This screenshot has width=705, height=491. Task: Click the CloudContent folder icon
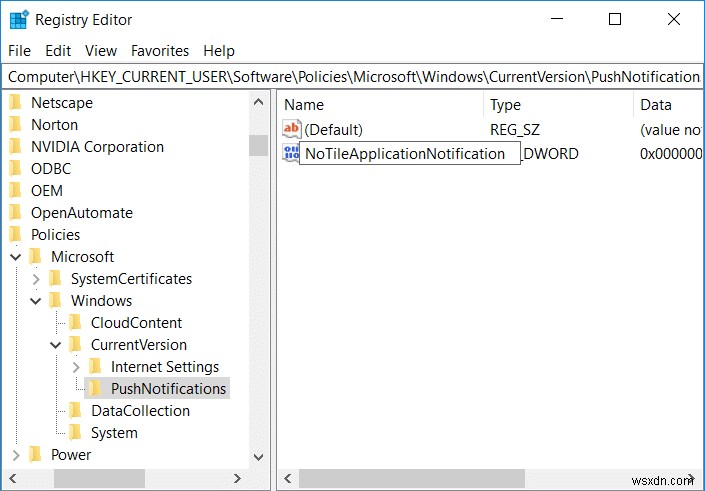(75, 323)
